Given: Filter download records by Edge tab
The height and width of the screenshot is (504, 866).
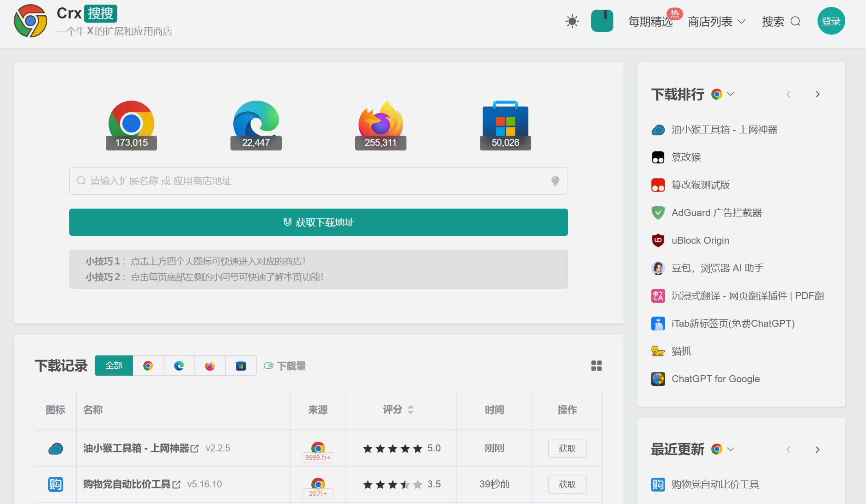Looking at the screenshot, I should coord(179,366).
